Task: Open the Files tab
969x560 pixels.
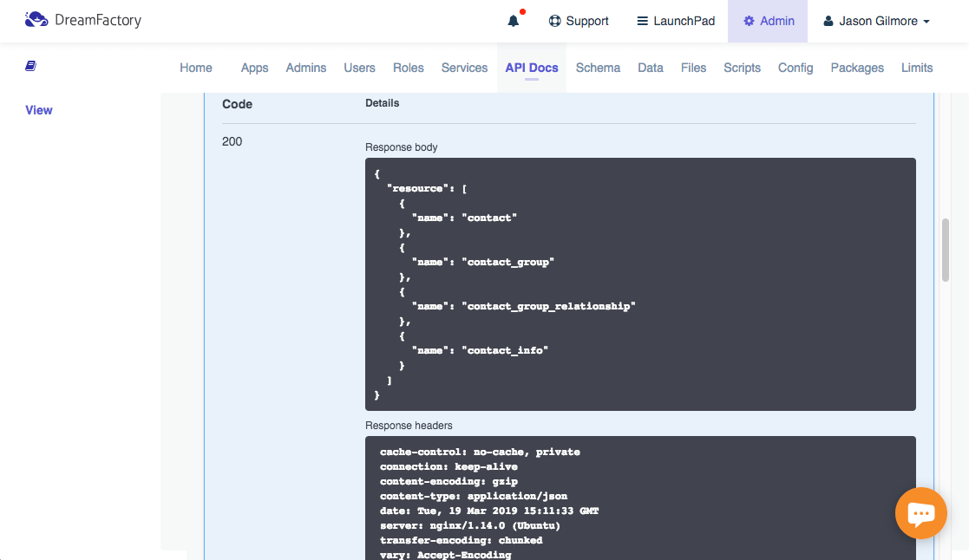Action: pyautogui.click(x=693, y=67)
